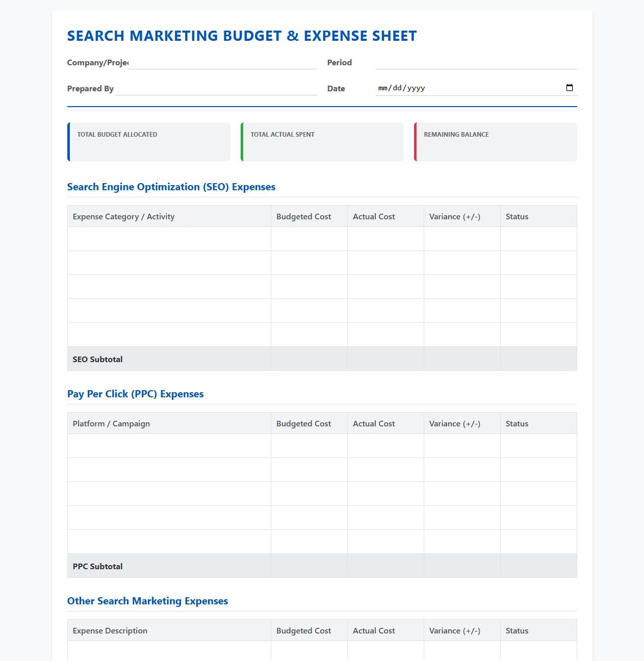Screen dimensions: 644x661
Task: Click the Remaining Balance card
Action: click(x=496, y=142)
